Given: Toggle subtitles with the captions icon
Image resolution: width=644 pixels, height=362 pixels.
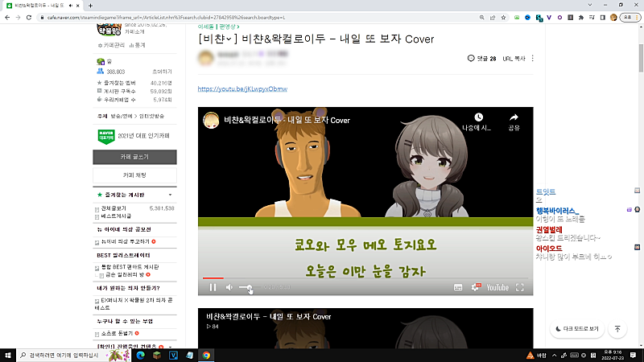Looking at the screenshot, I should [x=458, y=288].
